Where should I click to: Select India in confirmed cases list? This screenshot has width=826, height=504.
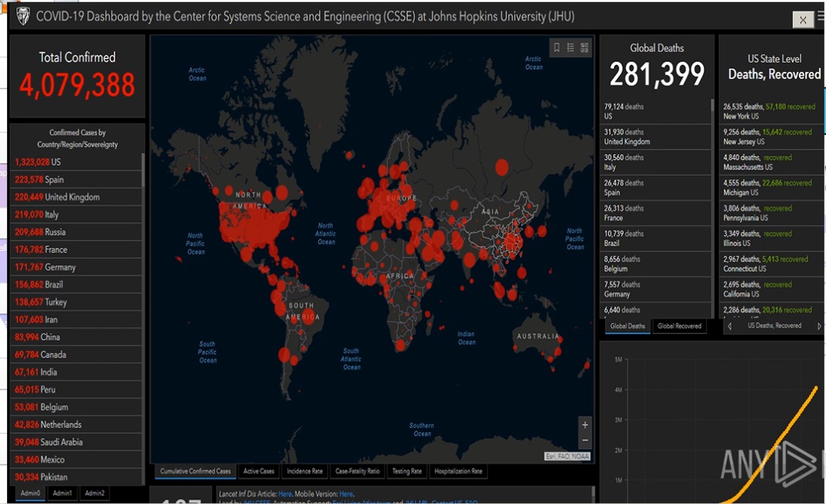(76, 372)
